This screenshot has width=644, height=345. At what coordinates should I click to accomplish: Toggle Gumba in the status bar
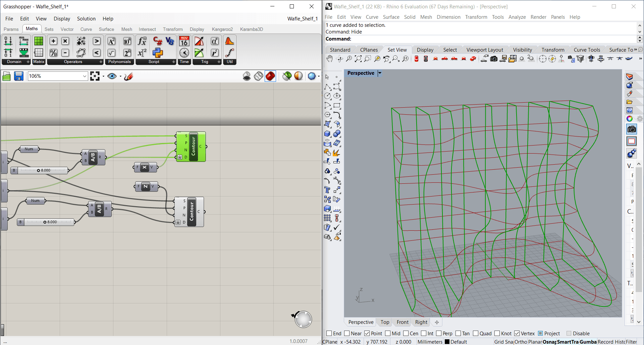click(x=588, y=342)
